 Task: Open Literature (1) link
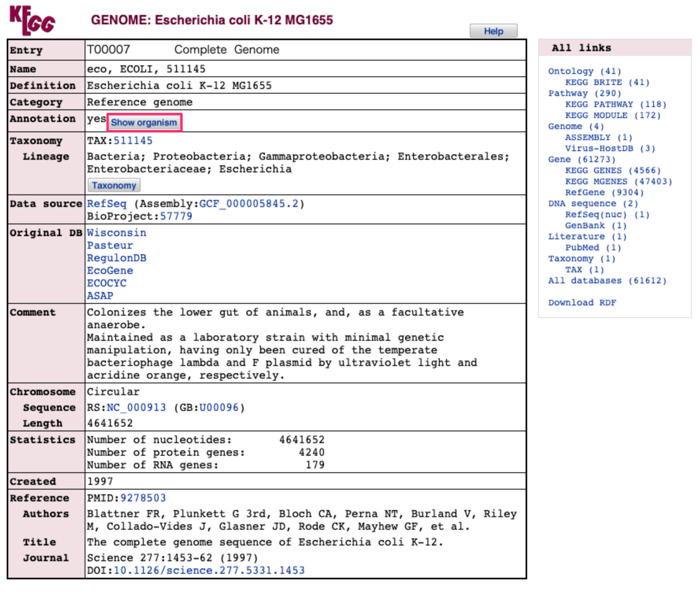(587, 237)
